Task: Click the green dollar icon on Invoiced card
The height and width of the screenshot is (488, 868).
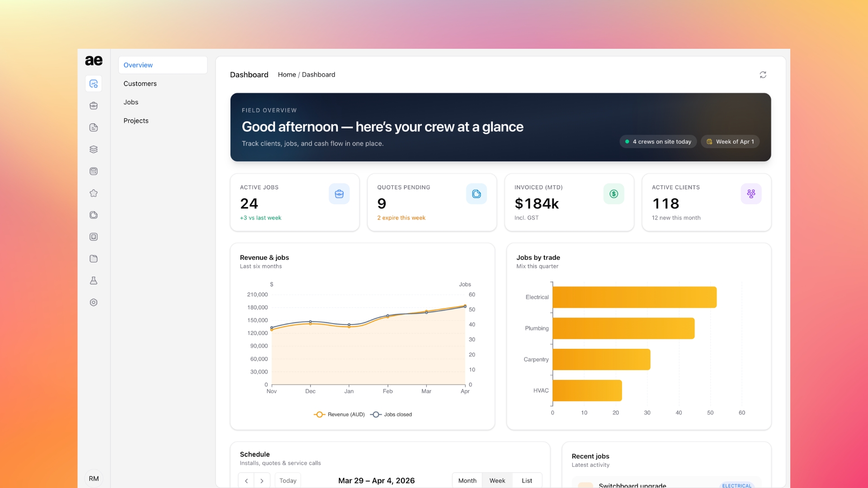Action: [x=613, y=194]
